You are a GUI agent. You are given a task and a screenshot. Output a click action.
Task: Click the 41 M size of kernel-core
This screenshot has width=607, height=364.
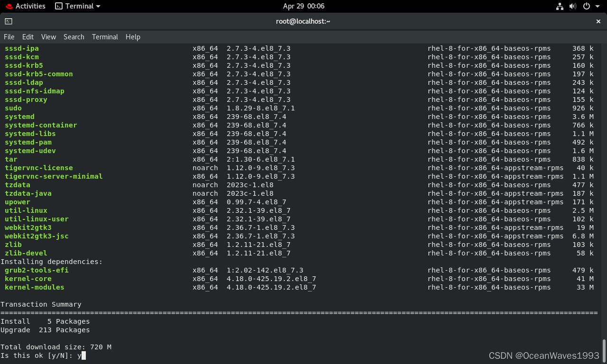click(585, 279)
